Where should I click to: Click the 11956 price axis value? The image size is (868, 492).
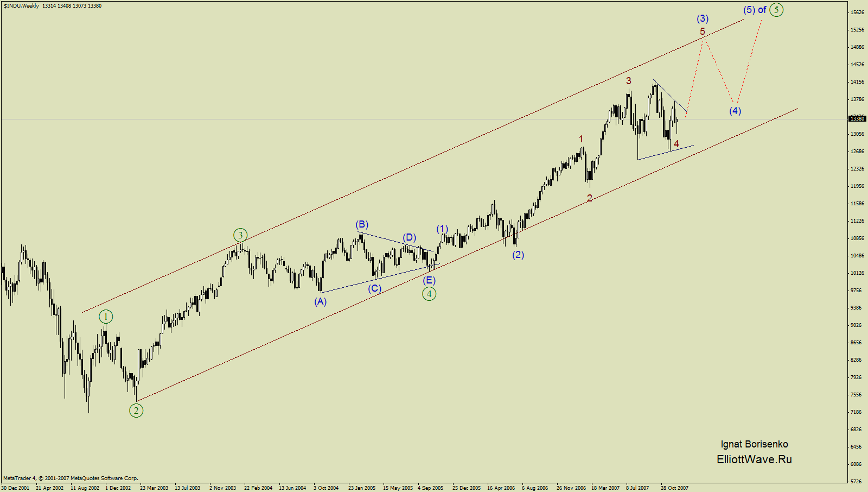(x=858, y=186)
